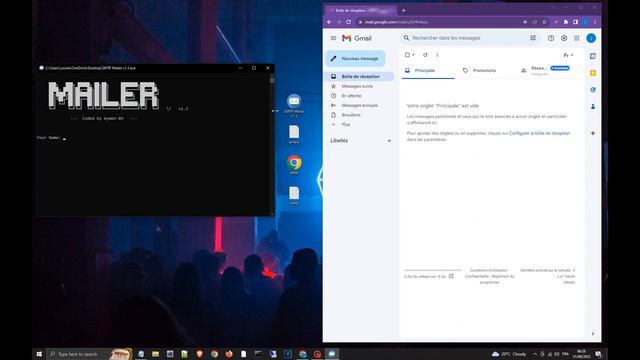This screenshot has height=360, width=640.
Task: Open dropdown arrow beside select-all checkbox
Action: pos(413,55)
